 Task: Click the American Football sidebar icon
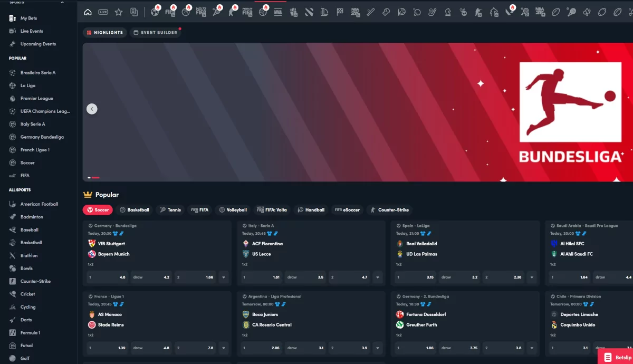tap(13, 204)
